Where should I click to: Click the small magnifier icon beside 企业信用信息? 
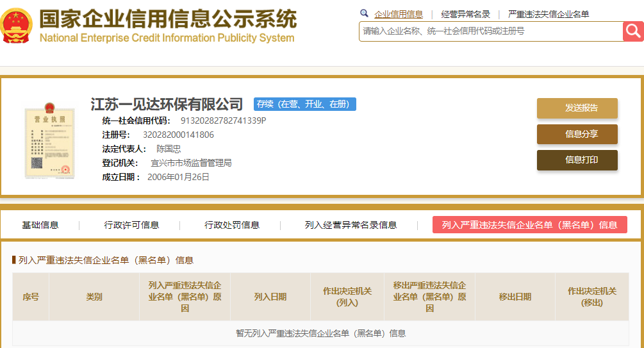(364, 13)
